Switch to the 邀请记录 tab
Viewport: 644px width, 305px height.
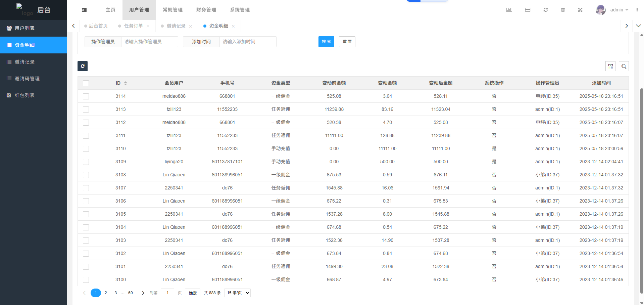[x=176, y=26]
